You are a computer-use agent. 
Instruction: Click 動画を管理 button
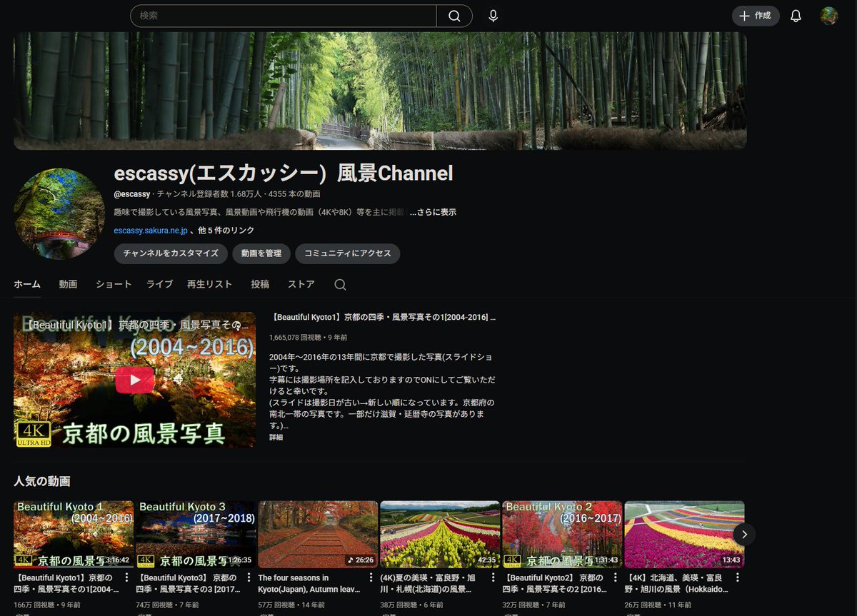[261, 253]
